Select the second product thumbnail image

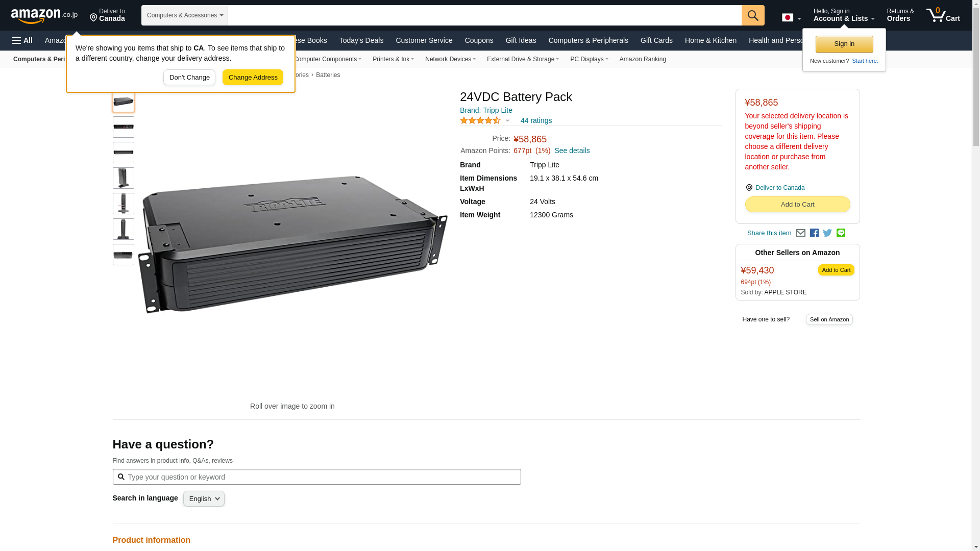pos(124,127)
